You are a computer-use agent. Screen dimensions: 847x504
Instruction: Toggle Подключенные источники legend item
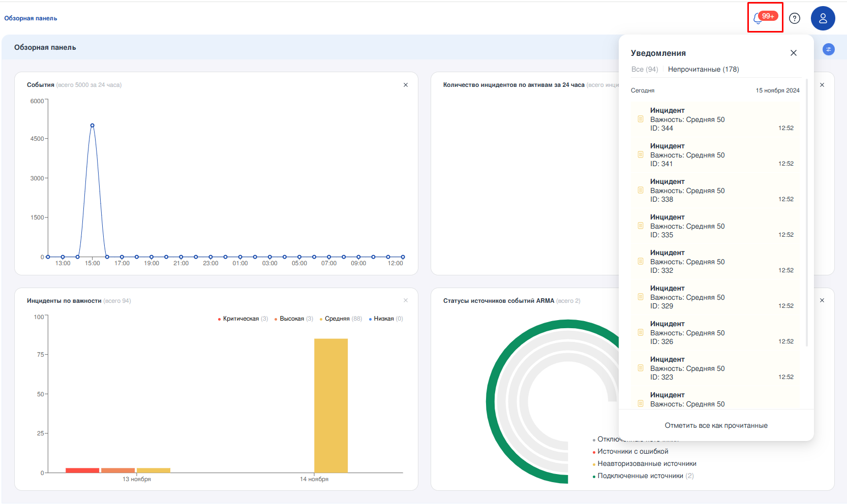click(640, 476)
